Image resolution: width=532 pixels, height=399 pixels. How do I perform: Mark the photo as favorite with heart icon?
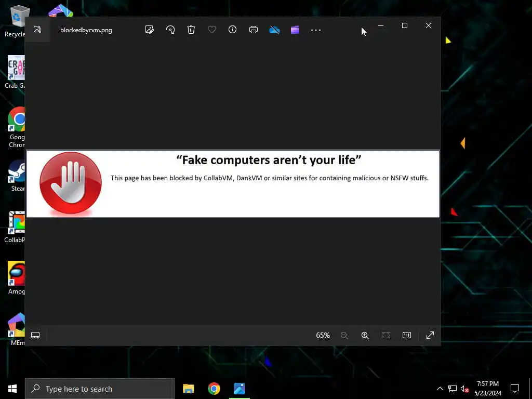(x=212, y=30)
